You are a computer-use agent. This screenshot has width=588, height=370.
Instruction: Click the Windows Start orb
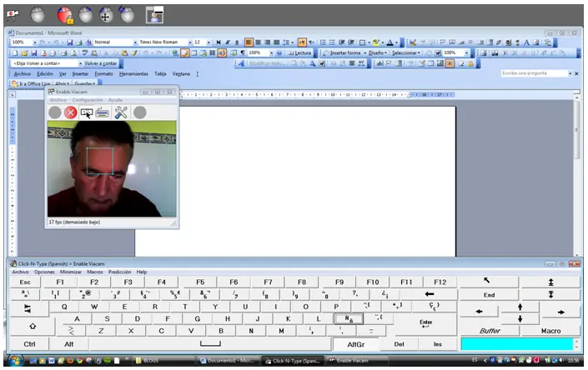pyautogui.click(x=15, y=361)
